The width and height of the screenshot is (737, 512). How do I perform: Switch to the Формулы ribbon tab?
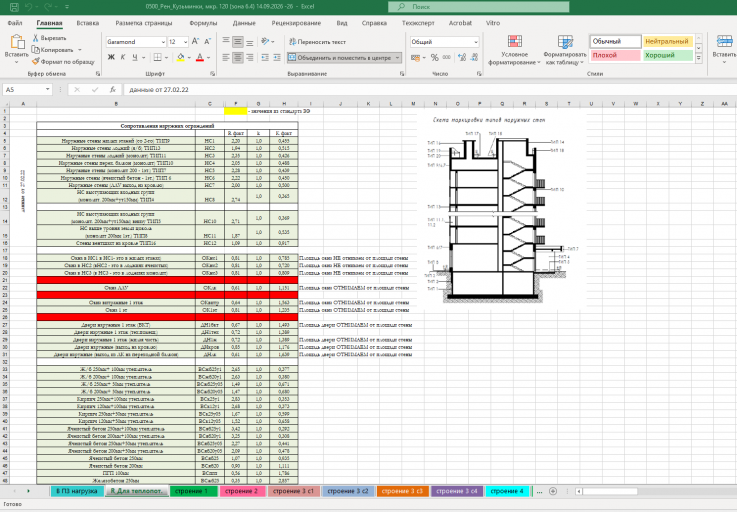tap(203, 23)
